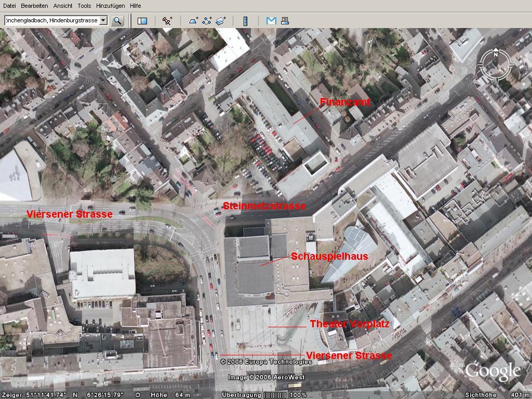Click inside the search address field

coord(51,21)
